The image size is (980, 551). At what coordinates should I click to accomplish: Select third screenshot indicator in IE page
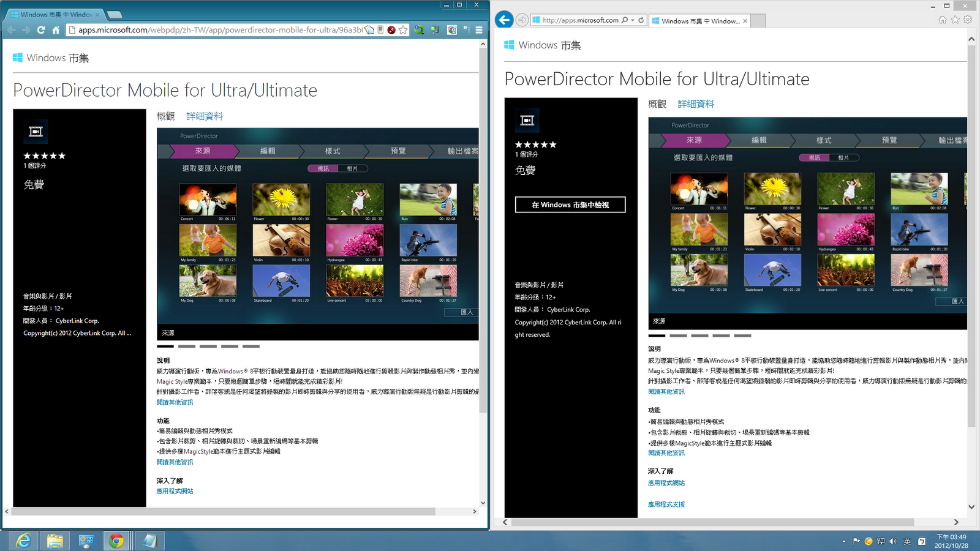[699, 335]
